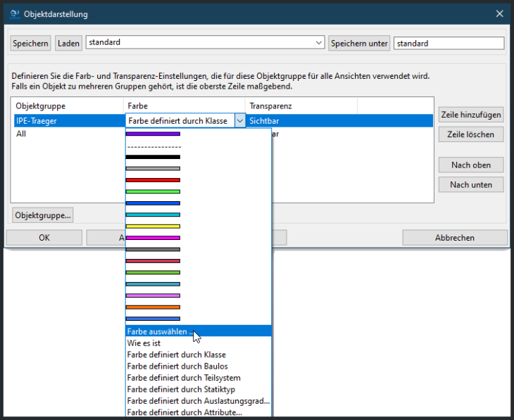This screenshot has height=420, width=514.
Task: Pick the orange color swatch
Action: [153, 307]
